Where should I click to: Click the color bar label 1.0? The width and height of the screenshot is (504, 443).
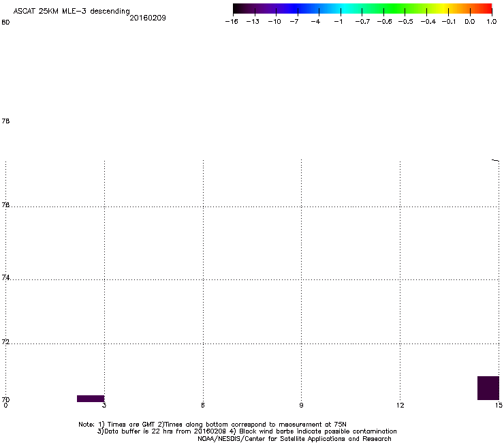click(x=492, y=22)
